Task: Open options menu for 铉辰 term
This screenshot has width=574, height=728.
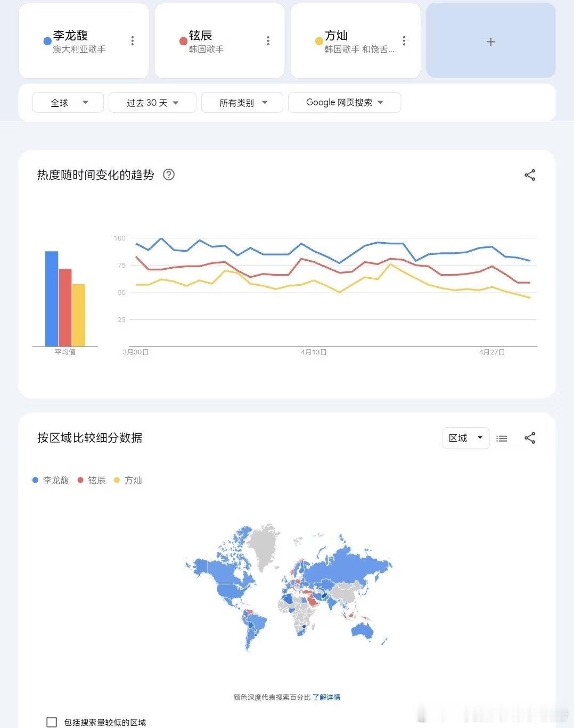Action: tap(268, 41)
